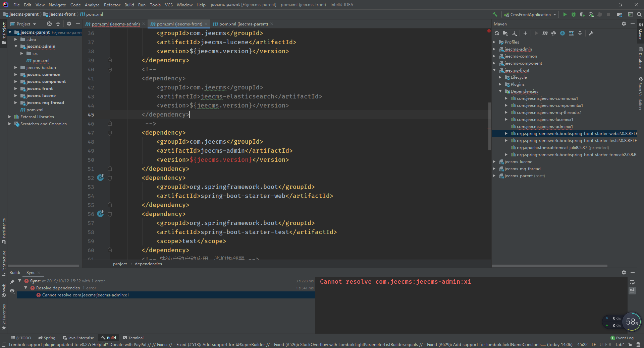Reimport all Maven projects in Maven panel

tap(497, 33)
